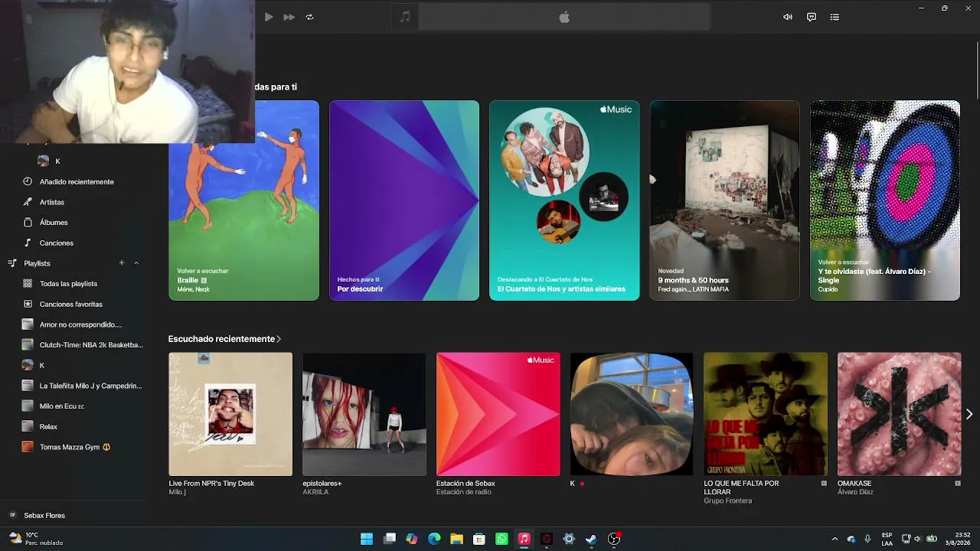980x551 pixels.
Task: Open File Explorer from the taskbar
Action: tap(457, 539)
